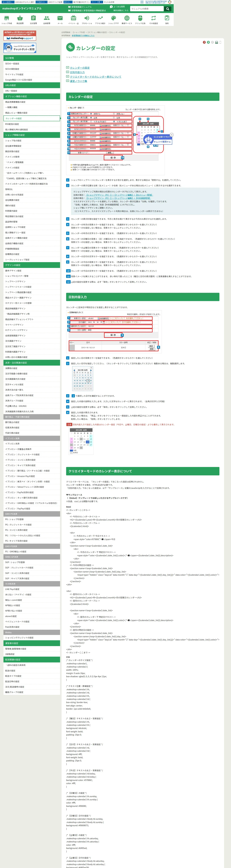The image size is (231, 868).
Task: Open the ショップデザイン palette icon
Action: [113, 20]
